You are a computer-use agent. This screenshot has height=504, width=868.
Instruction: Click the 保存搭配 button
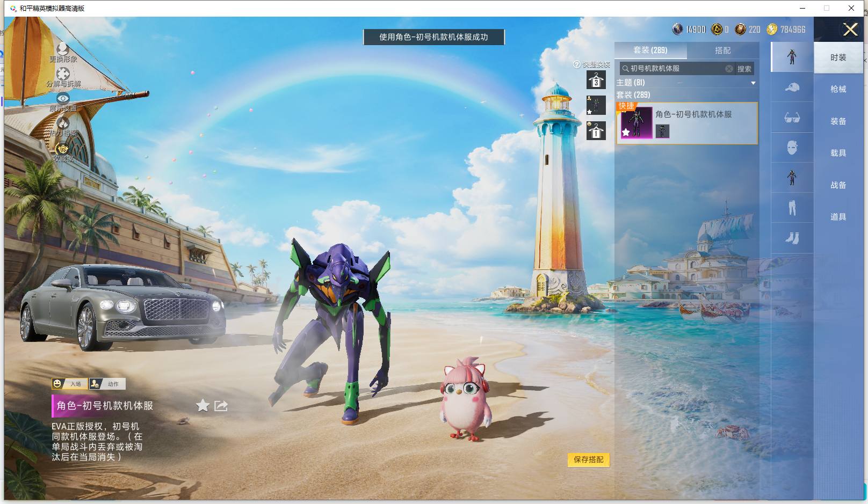589,459
